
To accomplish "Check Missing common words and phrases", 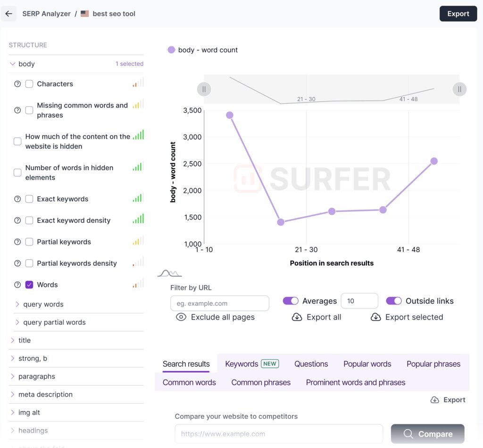I will point(29,110).
